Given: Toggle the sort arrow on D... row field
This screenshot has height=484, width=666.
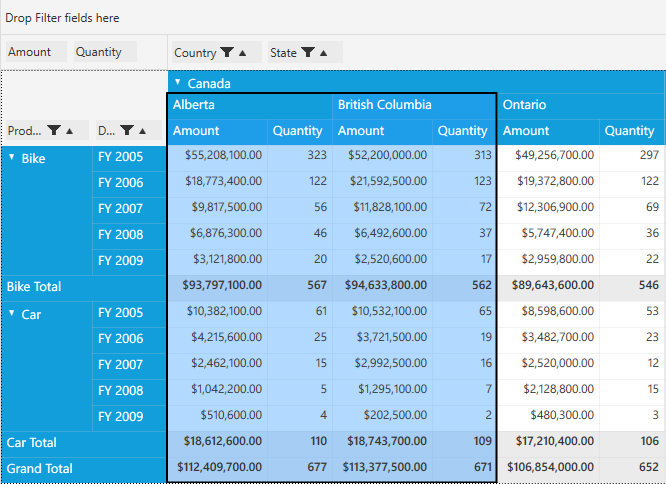Looking at the screenshot, I should pos(143,131).
